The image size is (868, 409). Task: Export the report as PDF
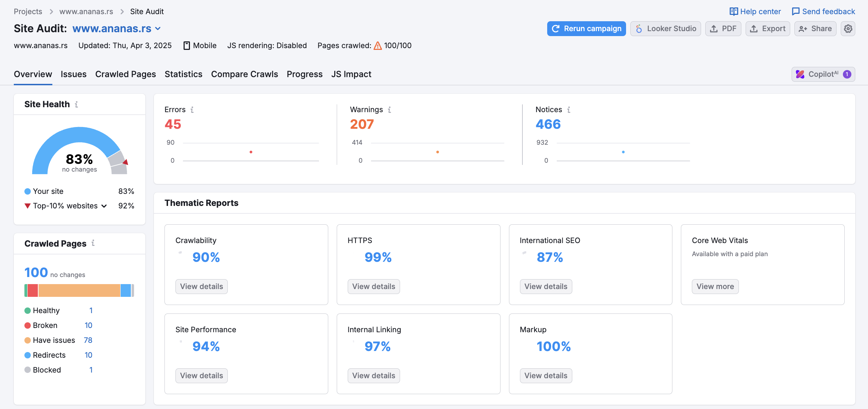pyautogui.click(x=723, y=29)
